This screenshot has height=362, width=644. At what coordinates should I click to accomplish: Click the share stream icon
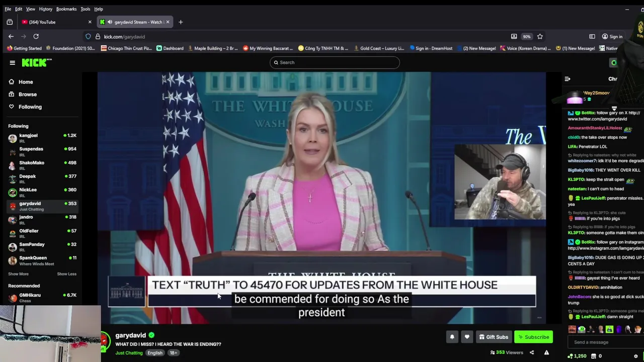click(x=531, y=352)
